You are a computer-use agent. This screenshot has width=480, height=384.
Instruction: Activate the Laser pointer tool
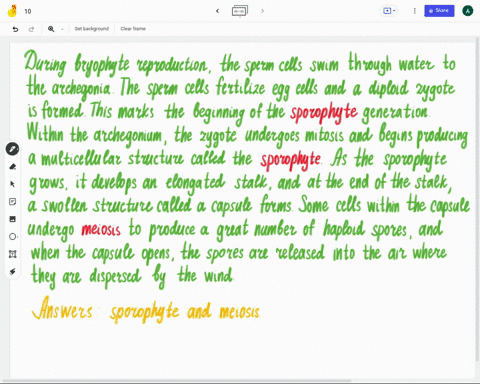point(12,272)
